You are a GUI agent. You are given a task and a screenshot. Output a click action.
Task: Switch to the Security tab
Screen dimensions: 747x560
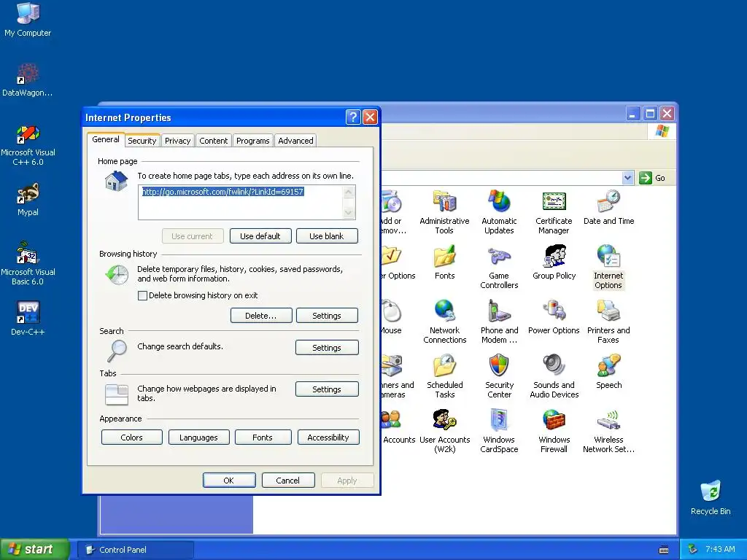click(x=142, y=141)
